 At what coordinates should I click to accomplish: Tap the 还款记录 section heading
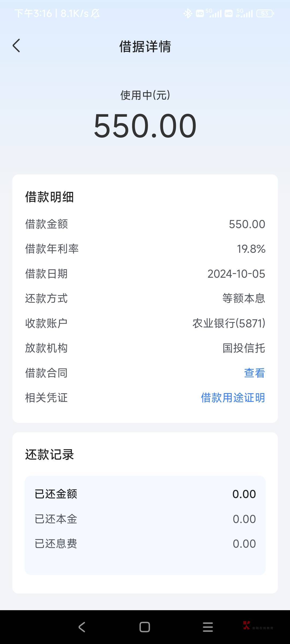[x=49, y=455]
